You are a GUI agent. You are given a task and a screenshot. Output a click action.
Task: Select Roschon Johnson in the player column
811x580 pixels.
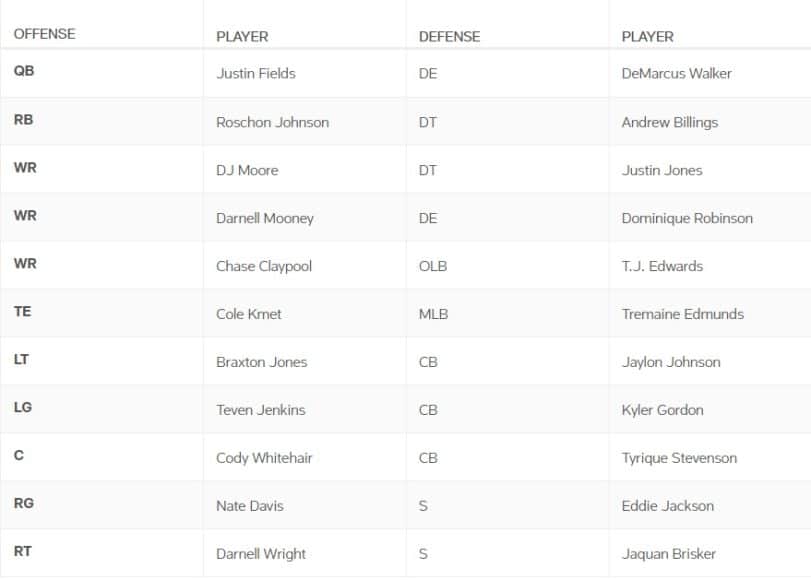click(x=272, y=122)
